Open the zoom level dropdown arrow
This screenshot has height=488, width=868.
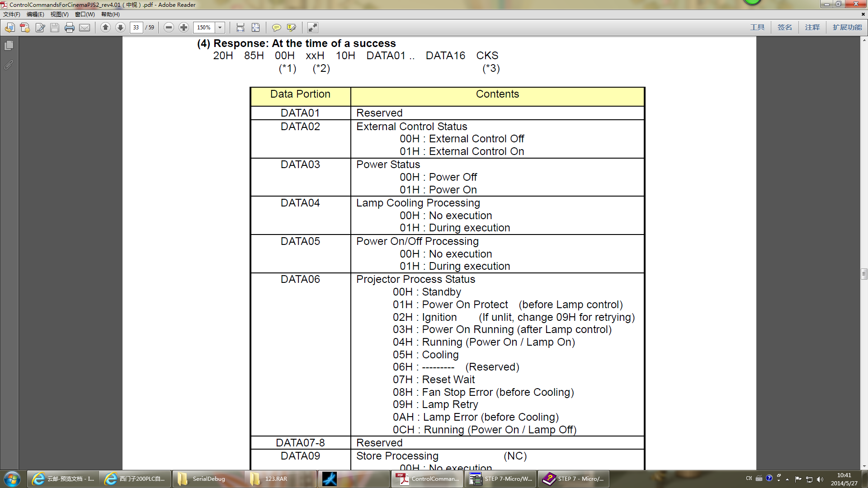point(220,28)
